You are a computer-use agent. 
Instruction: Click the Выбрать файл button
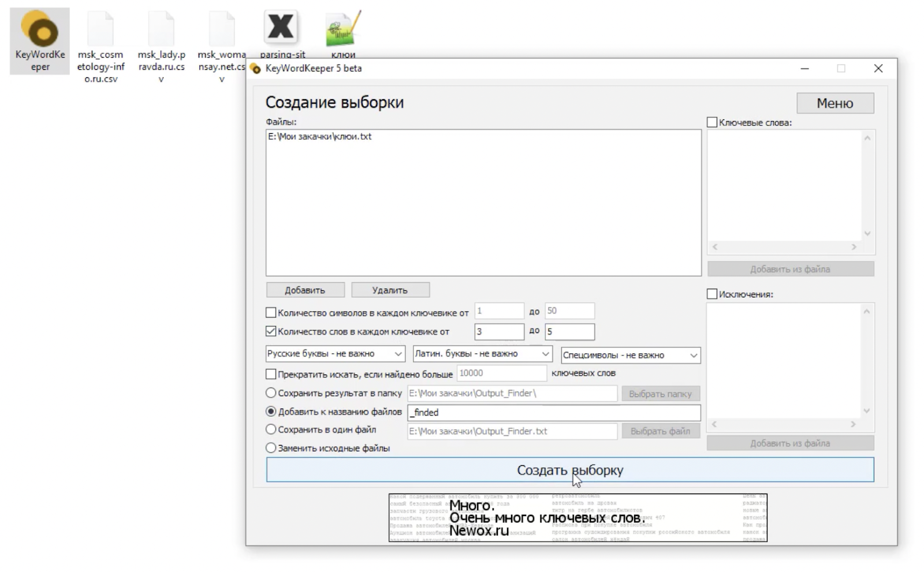(660, 431)
